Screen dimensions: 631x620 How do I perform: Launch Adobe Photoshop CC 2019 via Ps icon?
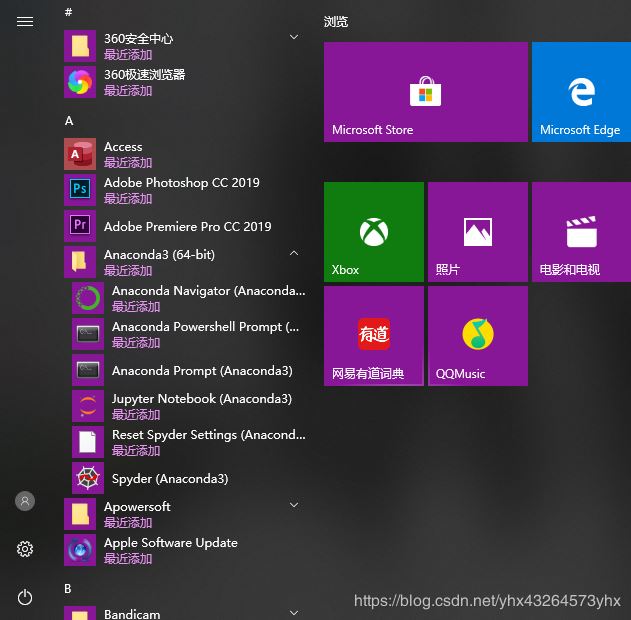(x=80, y=190)
